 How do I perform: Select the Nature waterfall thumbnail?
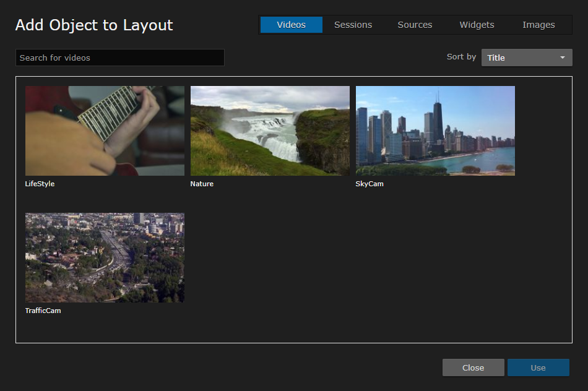(269, 131)
